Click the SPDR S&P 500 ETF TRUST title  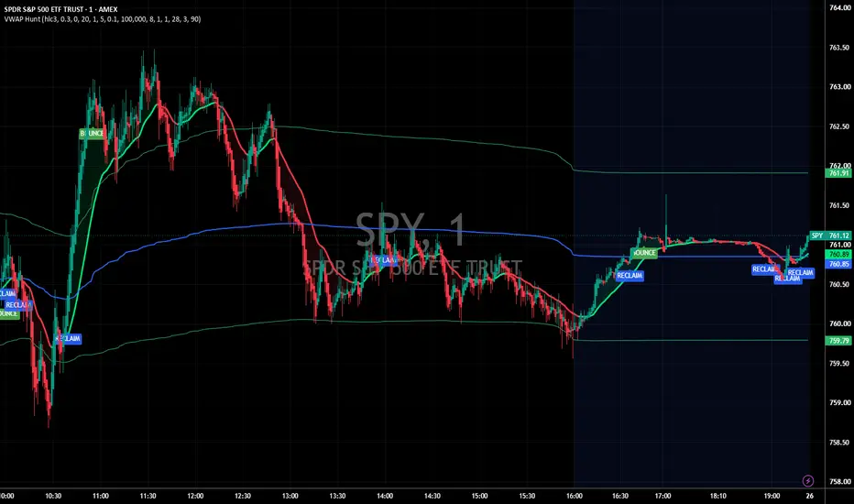61,9
